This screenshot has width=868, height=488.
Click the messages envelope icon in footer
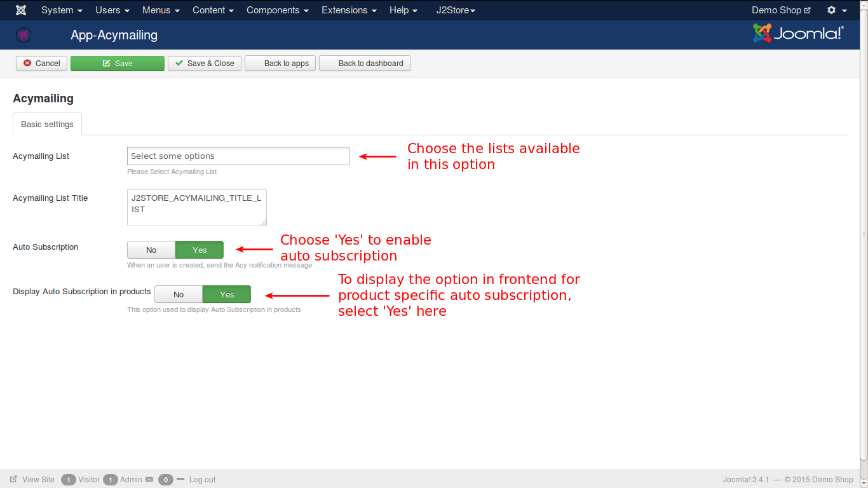149,480
